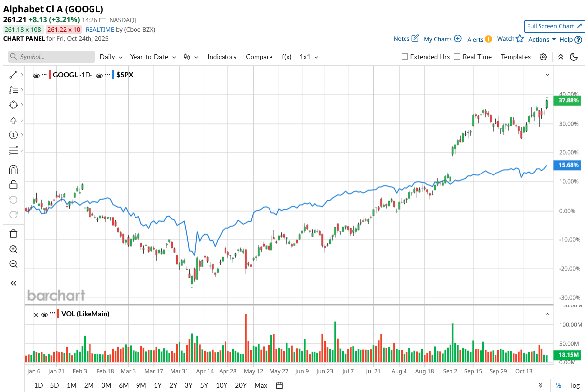This screenshot has height=392, width=585.
Task: Undo the last chart action
Action: click(13, 200)
